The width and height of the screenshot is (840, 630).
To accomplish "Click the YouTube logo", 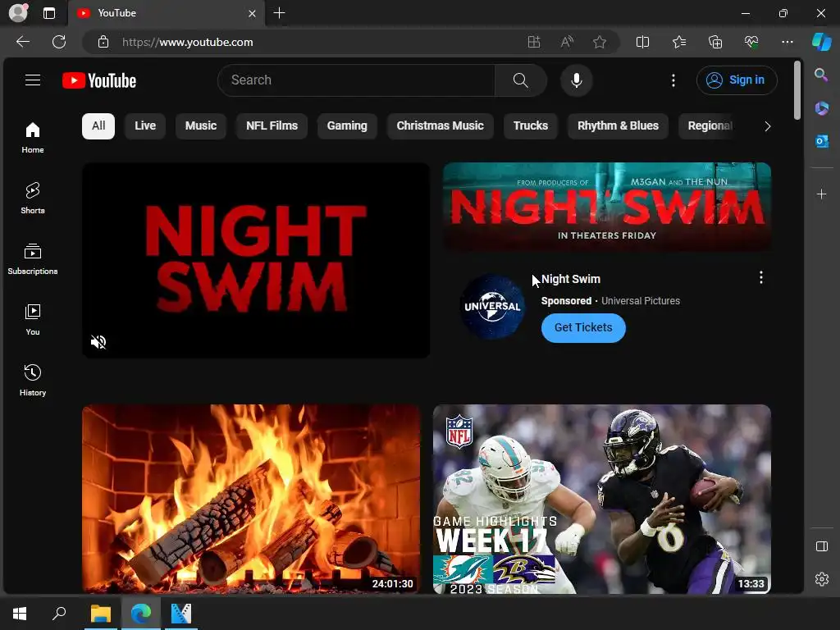I will (99, 80).
